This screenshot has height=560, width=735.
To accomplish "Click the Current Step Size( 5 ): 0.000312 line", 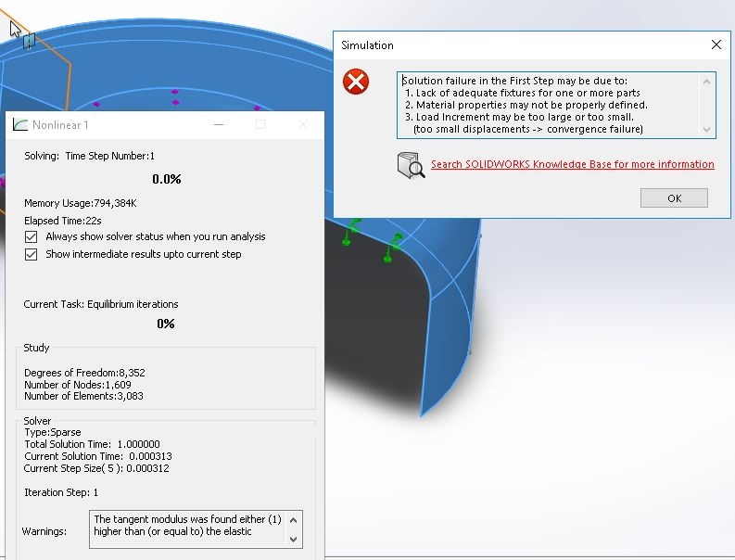I will coord(96,468).
